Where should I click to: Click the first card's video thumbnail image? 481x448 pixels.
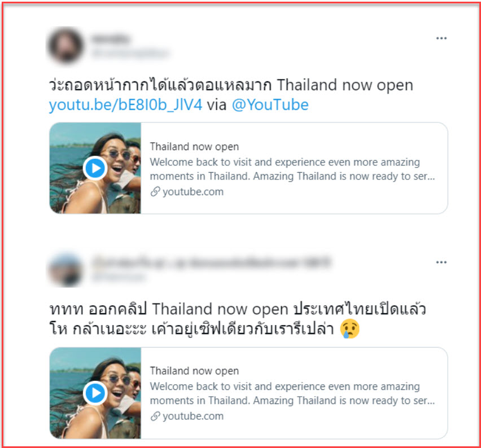click(95, 168)
